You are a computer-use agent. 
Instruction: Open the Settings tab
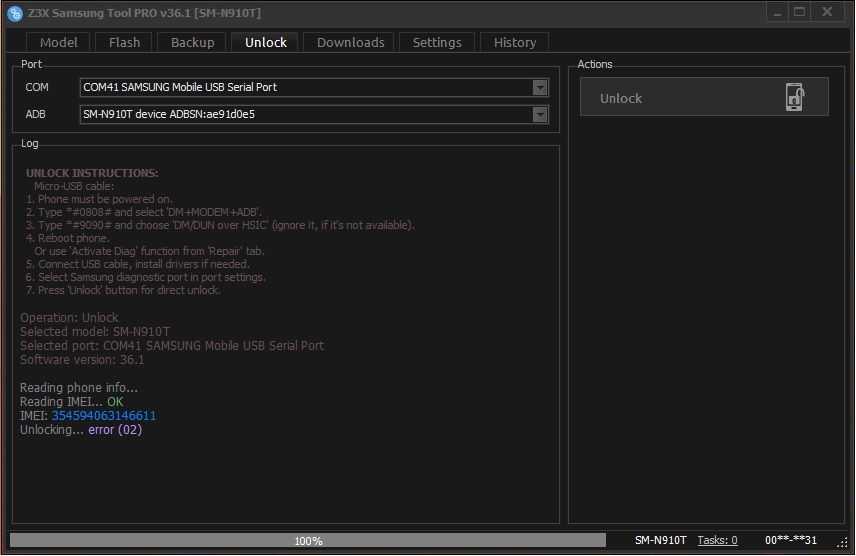coord(437,42)
